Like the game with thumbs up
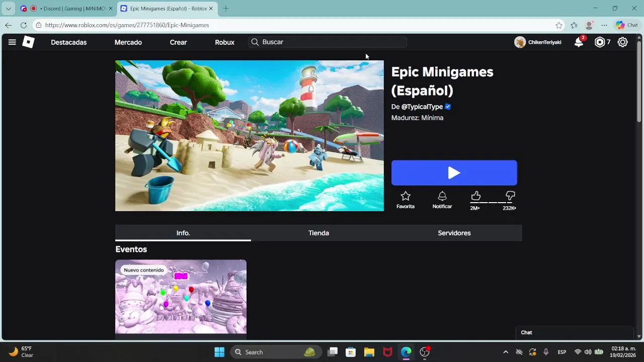This screenshot has height=362, width=644. (475, 196)
